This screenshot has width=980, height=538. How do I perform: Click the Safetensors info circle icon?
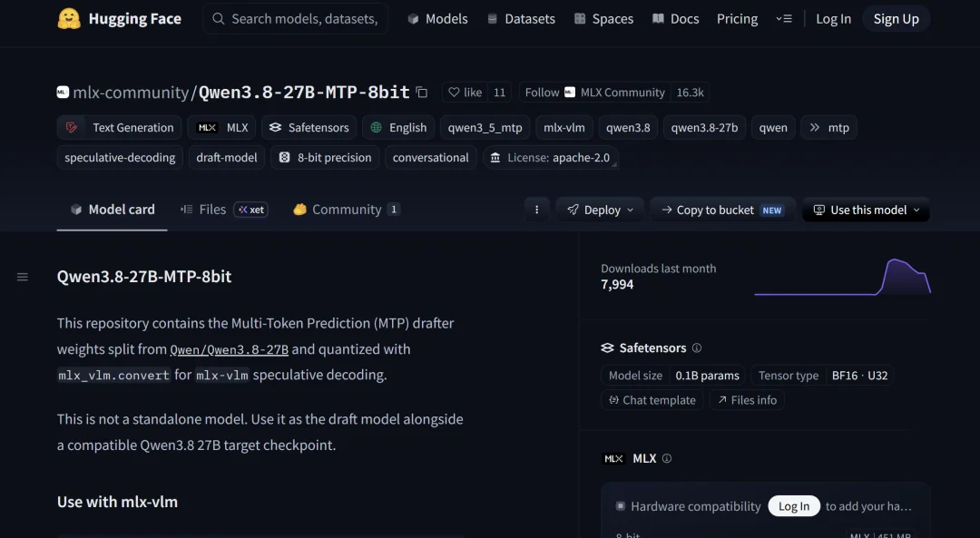tap(697, 348)
